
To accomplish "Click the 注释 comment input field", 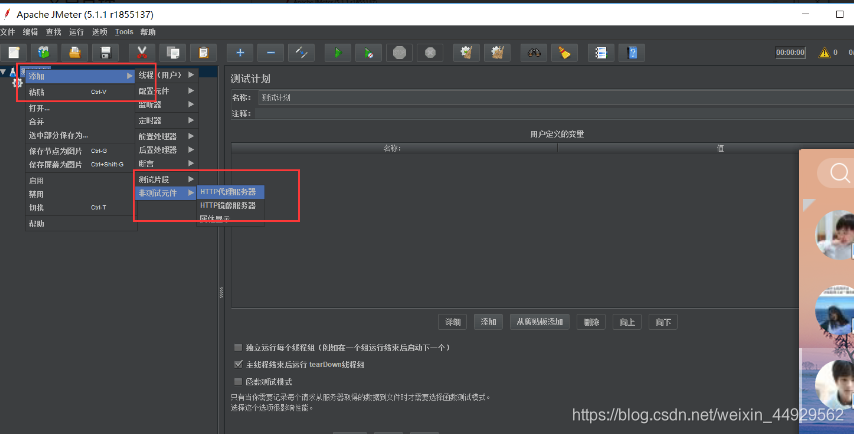I will [x=554, y=113].
